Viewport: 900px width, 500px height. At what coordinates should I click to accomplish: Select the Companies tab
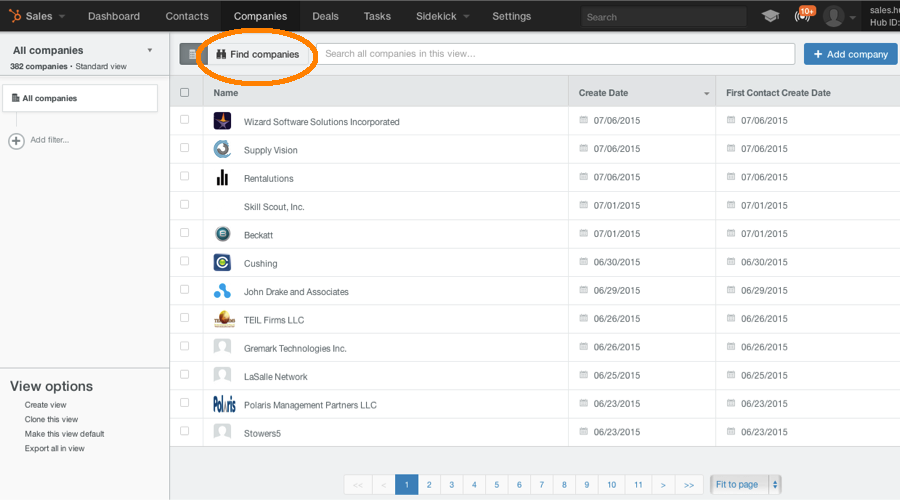click(260, 16)
